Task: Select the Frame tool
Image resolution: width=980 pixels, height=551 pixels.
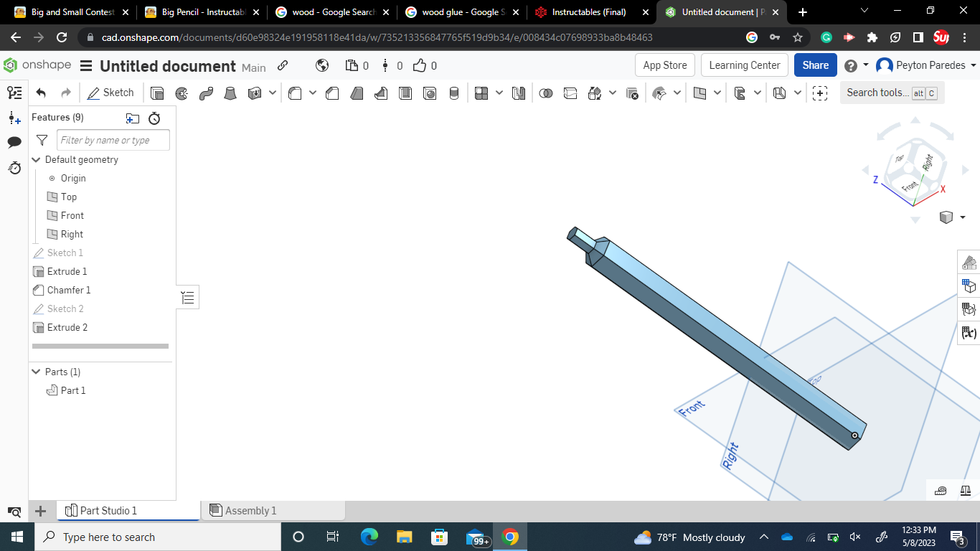Action: tap(740, 93)
